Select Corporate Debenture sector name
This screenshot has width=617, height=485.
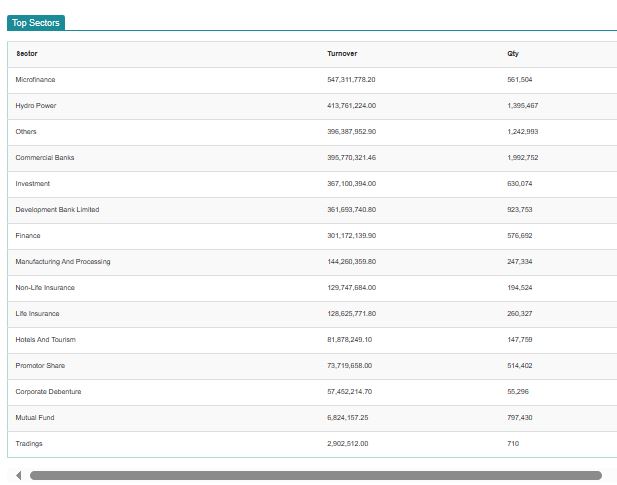pyautogui.click(x=48, y=391)
